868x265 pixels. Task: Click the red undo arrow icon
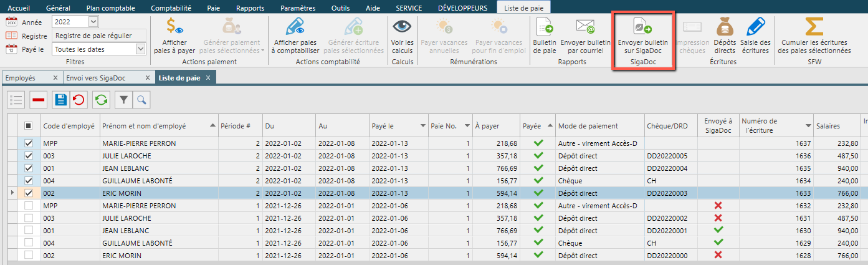79,99
